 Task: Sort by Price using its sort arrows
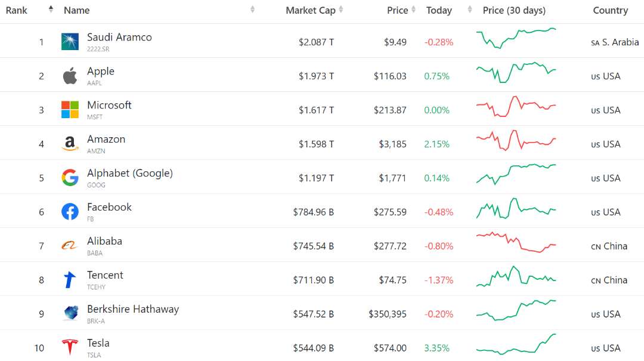point(414,10)
